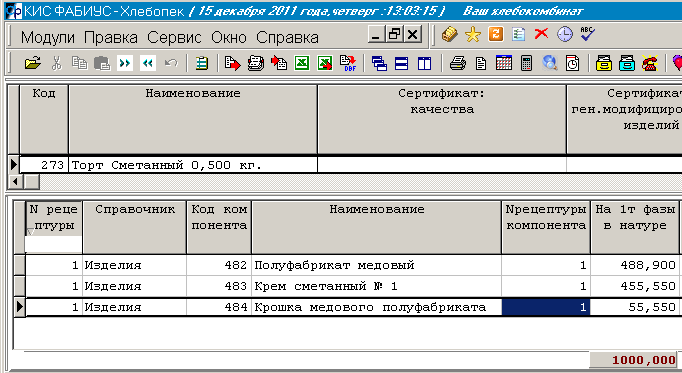Image resolution: width=682 pixels, height=373 pixels.
Task: Click the red telephone icon
Action: (x=650, y=63)
